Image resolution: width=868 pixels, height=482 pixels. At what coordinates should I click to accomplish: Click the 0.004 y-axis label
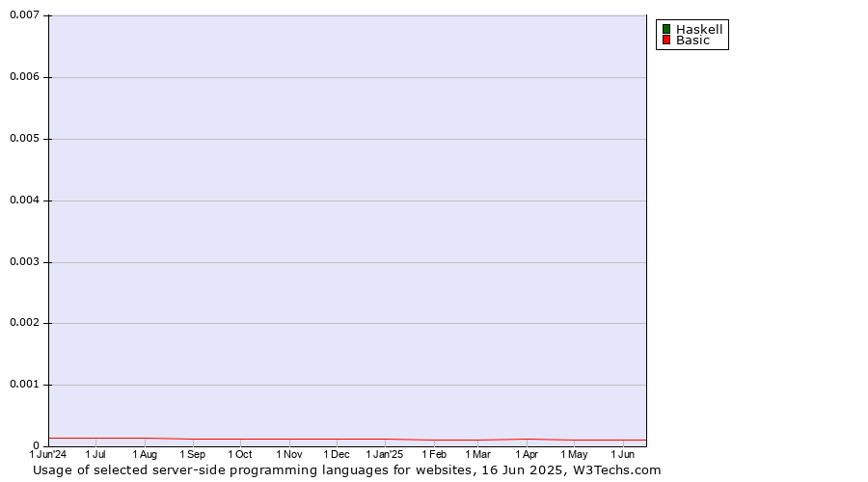tap(24, 200)
